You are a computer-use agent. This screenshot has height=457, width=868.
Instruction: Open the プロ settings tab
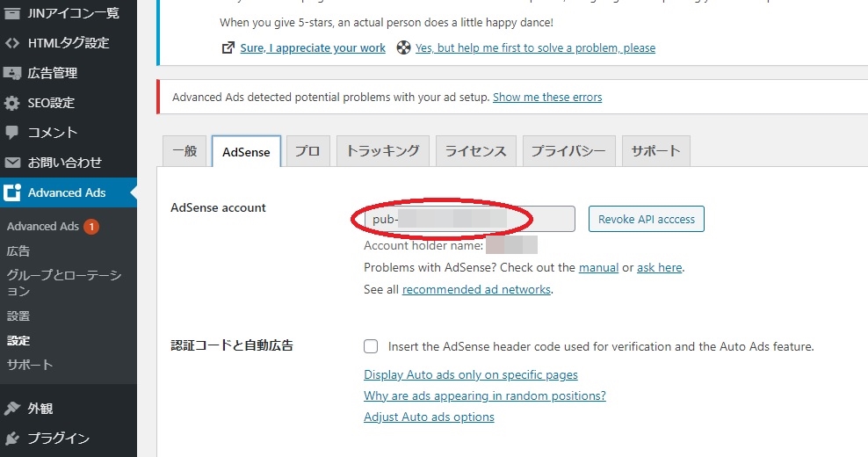pyautogui.click(x=307, y=151)
